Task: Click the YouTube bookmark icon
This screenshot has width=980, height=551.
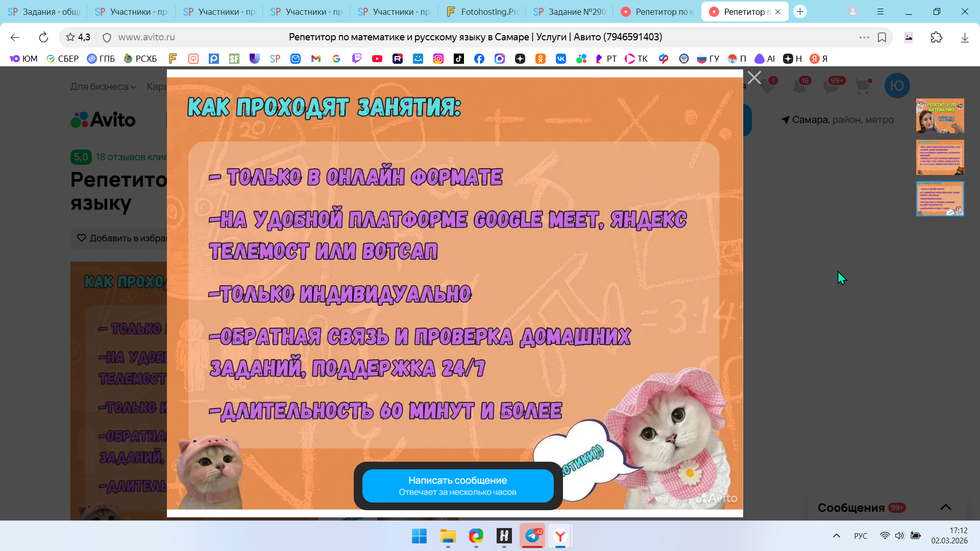Action: [377, 59]
